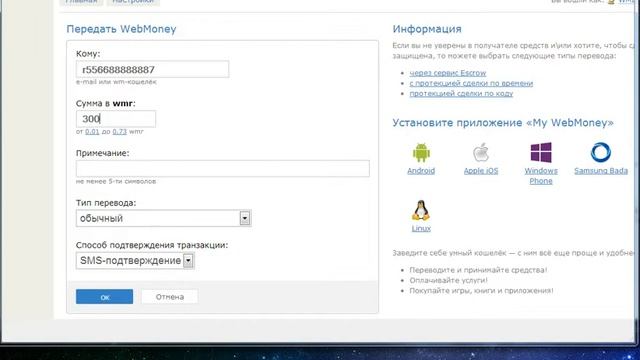Screen dimensions: 640x360
Task: Open the 'SMS-подтверждение' dropdown arrow
Action: (188, 261)
